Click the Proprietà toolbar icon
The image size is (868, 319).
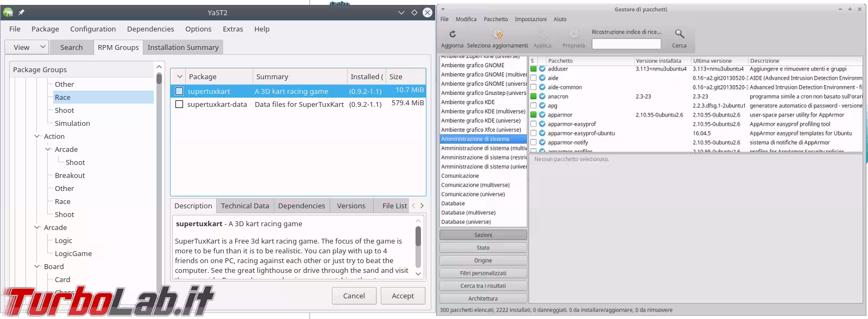click(x=574, y=34)
